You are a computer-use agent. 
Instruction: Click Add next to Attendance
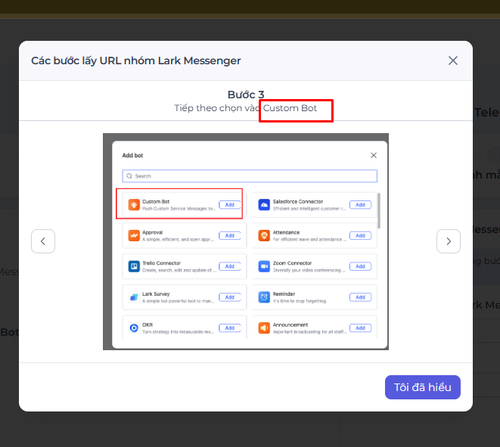[360, 235]
